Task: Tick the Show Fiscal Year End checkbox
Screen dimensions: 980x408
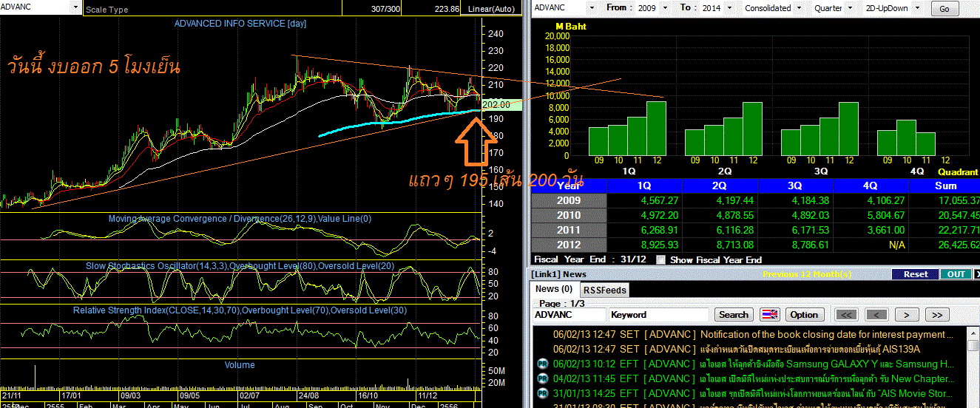Action: 660,259
